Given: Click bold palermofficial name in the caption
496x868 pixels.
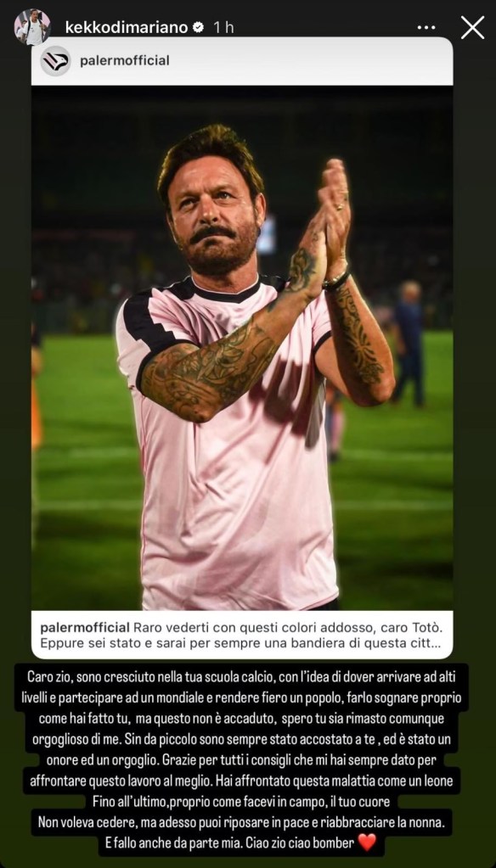Looking at the screenshot, I should (85, 628).
